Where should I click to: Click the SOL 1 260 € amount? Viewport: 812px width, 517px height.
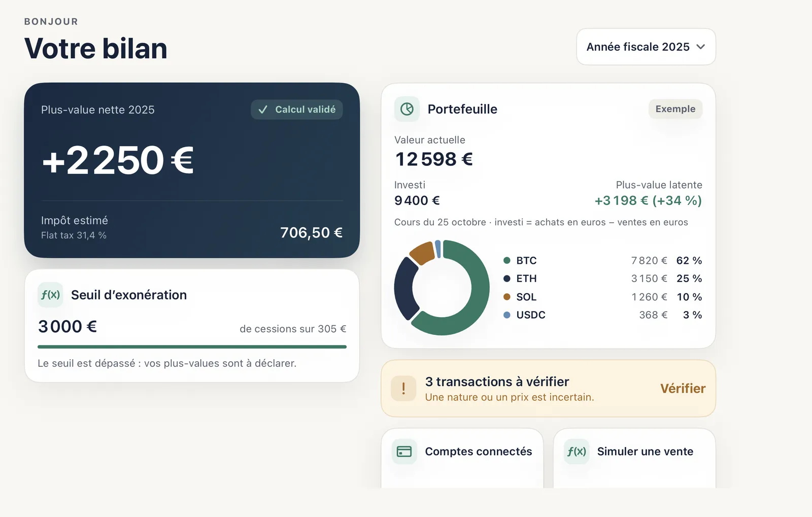[x=649, y=297]
